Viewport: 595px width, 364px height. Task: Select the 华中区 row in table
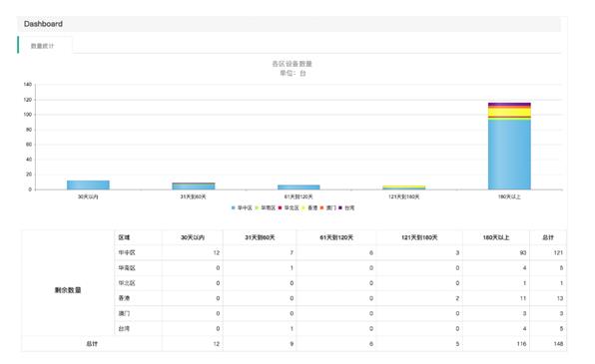[340, 253]
